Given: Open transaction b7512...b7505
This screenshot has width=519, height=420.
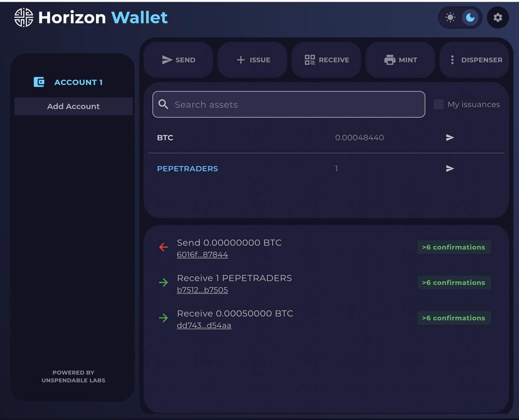Looking at the screenshot, I should point(202,290).
